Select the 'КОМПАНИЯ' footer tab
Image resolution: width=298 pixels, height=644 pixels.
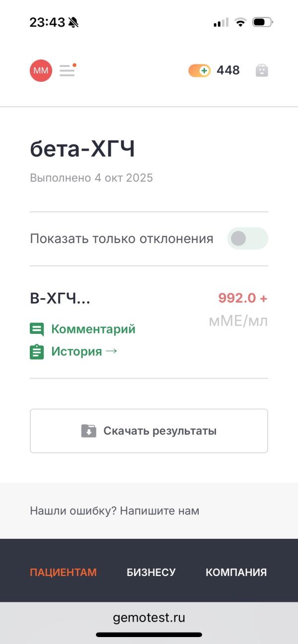236,572
